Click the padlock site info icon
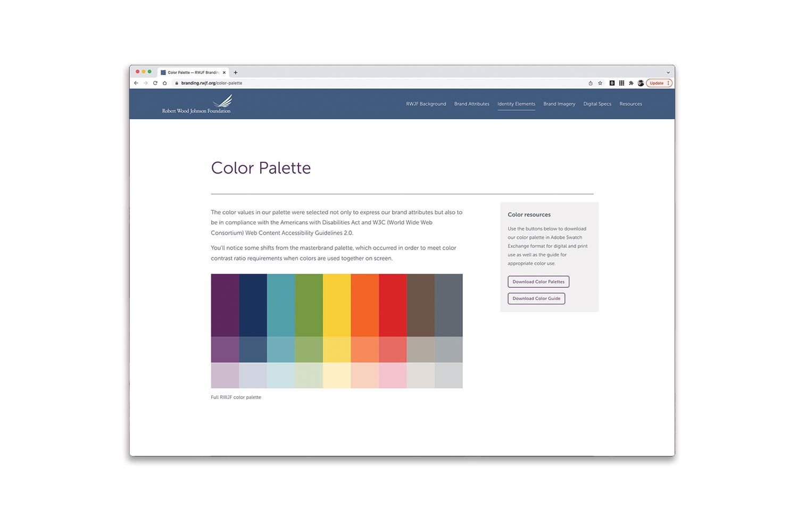The width and height of the screenshot is (798, 532). pyautogui.click(x=177, y=83)
